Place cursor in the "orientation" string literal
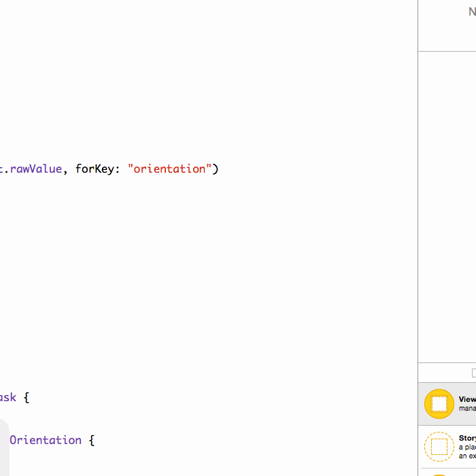The height and width of the screenshot is (476, 476). [x=169, y=169]
